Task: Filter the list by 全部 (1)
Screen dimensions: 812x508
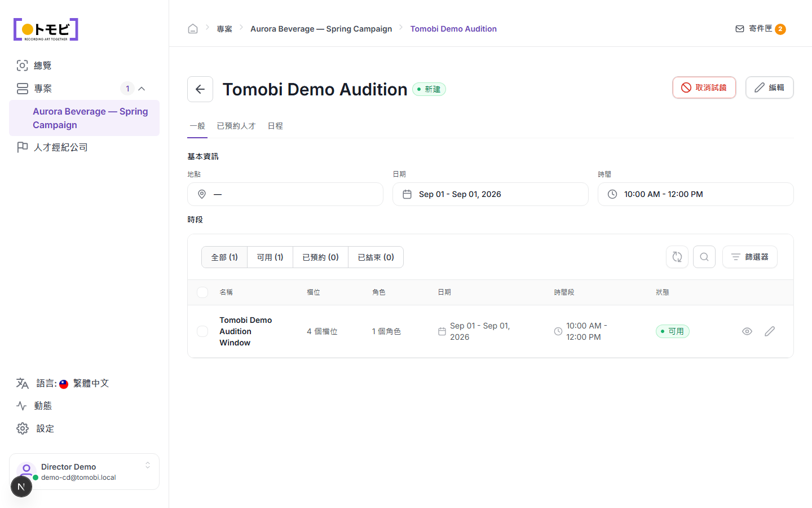Action: 224,257
